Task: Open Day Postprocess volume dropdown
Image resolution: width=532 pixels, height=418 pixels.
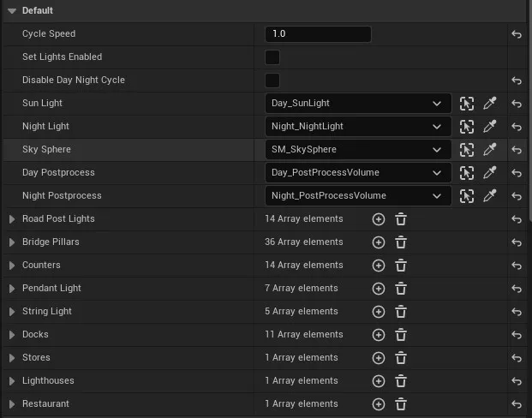Action: coord(357,173)
